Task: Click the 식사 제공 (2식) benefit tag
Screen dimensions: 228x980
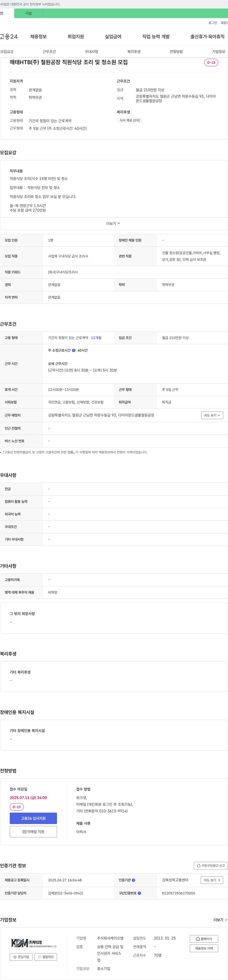Action: (x=130, y=120)
